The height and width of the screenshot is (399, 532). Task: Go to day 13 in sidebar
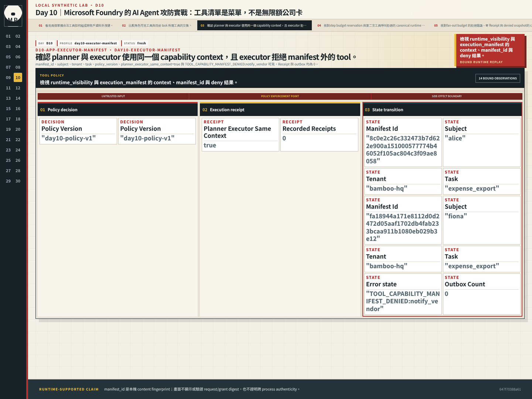pos(8,98)
